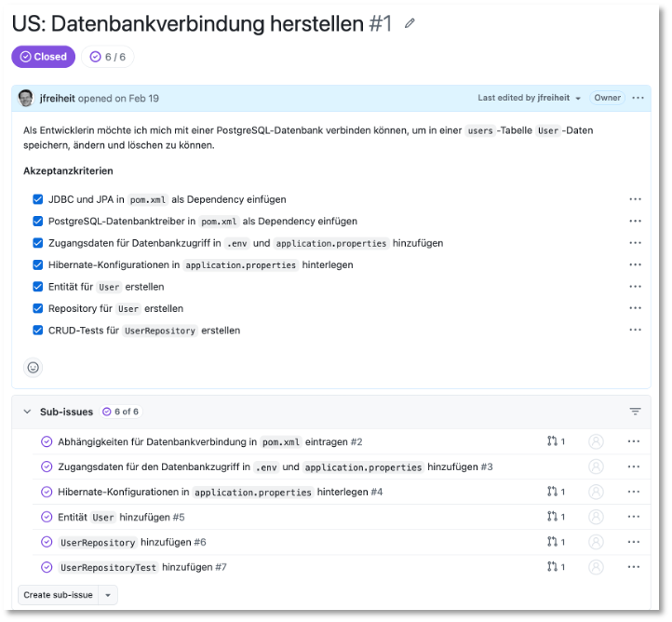Open sub-issue Abhängigkeiten für Datenbankverbindung #2
Viewport: 672px width, 622px height.
pos(210,441)
